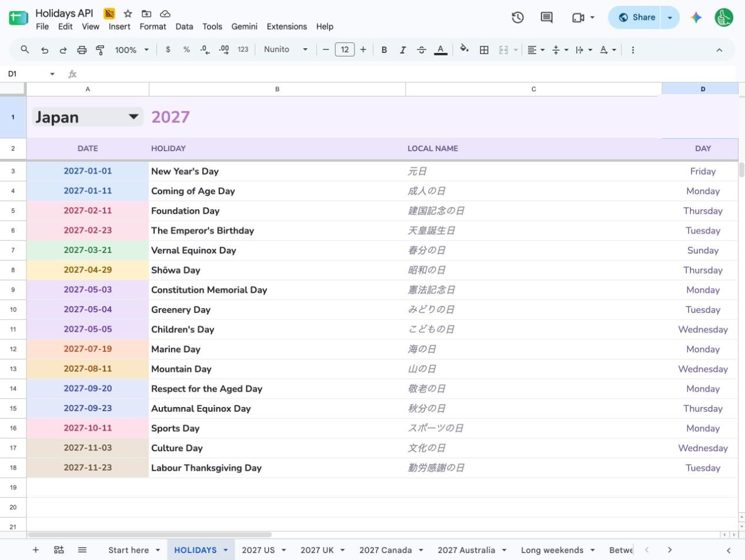The width and height of the screenshot is (745, 560).
Task: Select date cell 2027-04-29
Action: (x=88, y=270)
